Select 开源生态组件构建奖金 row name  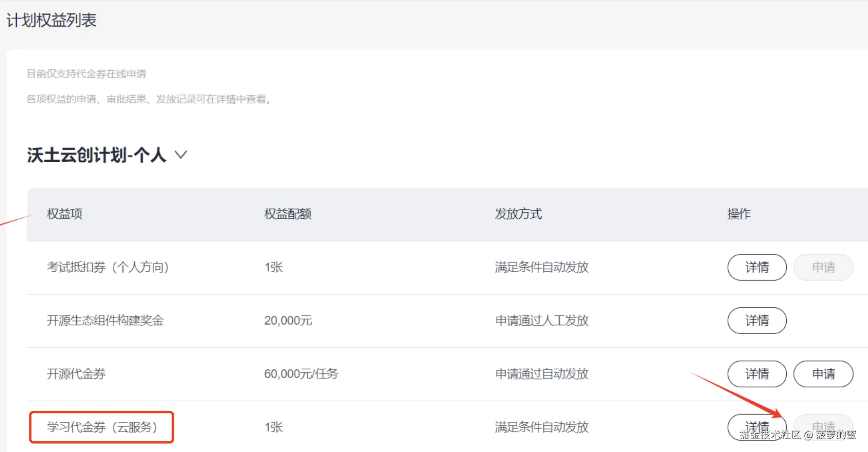click(105, 320)
